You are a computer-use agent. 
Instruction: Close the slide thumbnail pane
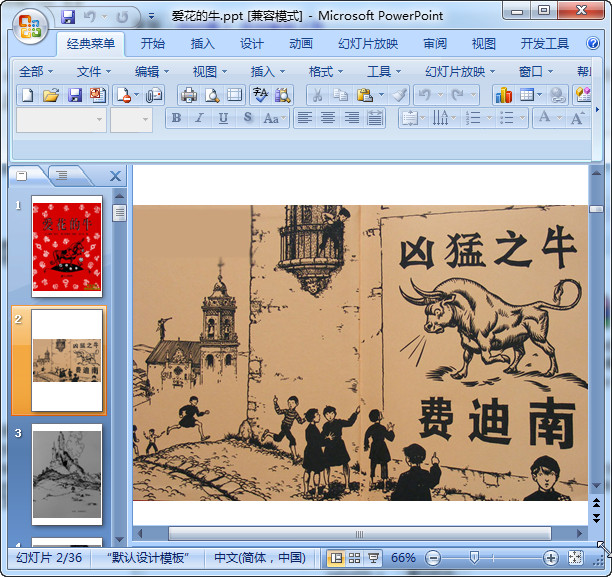coord(115,176)
